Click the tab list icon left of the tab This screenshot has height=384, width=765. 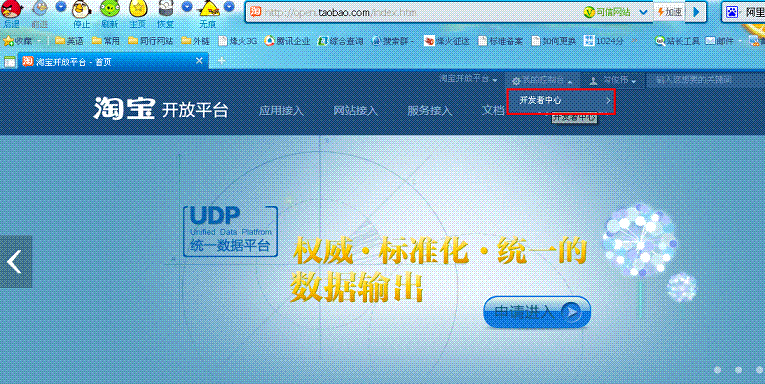(9, 61)
